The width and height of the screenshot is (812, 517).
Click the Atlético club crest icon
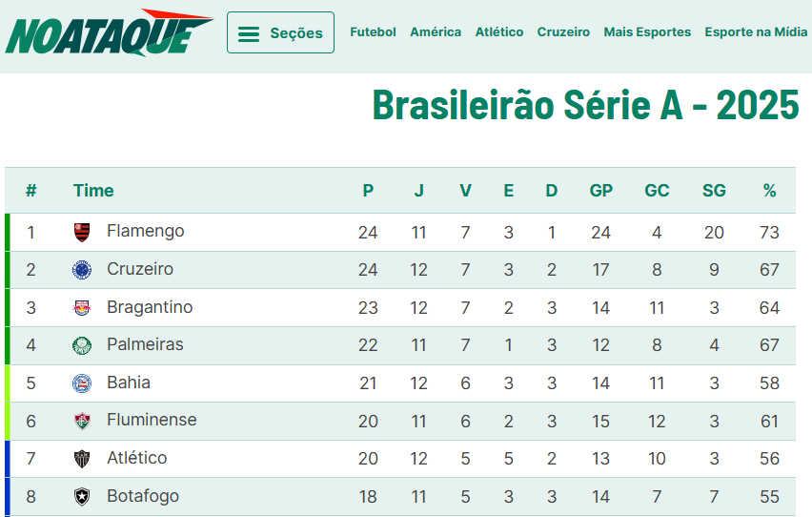pos(82,459)
